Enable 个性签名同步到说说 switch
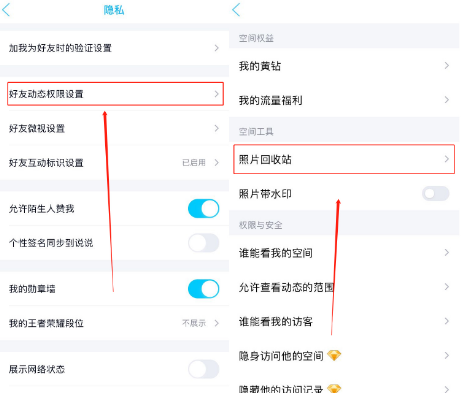The height and width of the screenshot is (405, 465). pyautogui.click(x=203, y=243)
